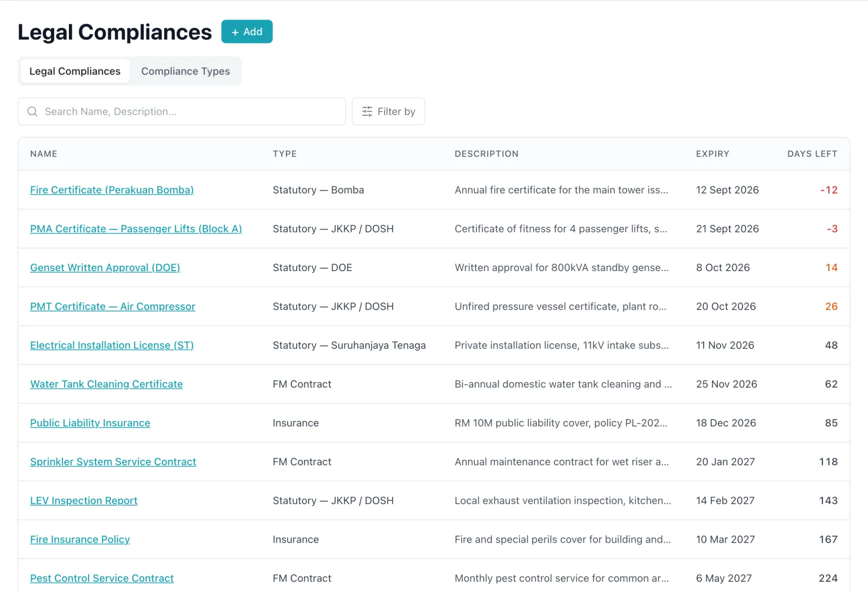This screenshot has width=868, height=592.
Task: Click the Annual maintenance contract description
Action: click(561, 462)
